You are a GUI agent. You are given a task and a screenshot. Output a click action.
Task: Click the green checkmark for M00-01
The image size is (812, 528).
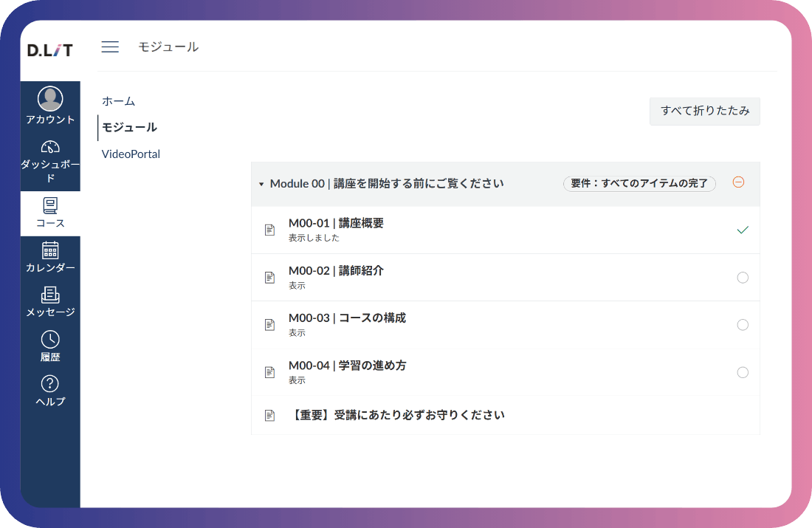click(743, 230)
